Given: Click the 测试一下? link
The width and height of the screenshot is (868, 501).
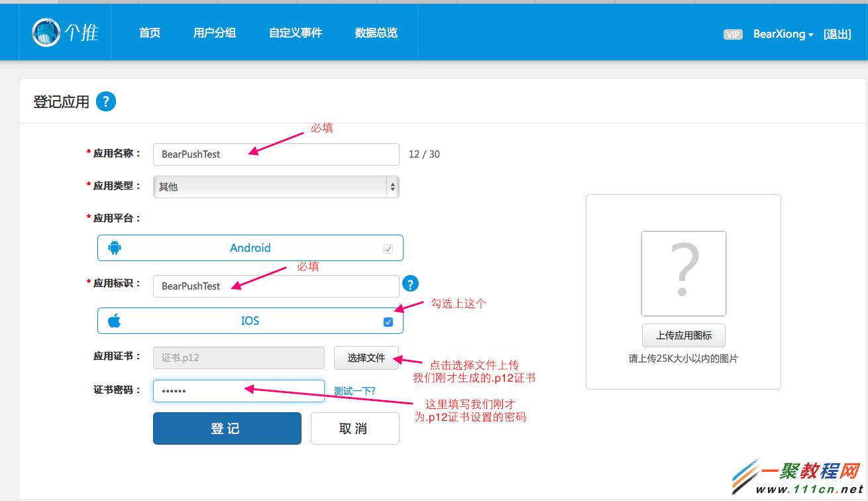Looking at the screenshot, I should point(354,391).
